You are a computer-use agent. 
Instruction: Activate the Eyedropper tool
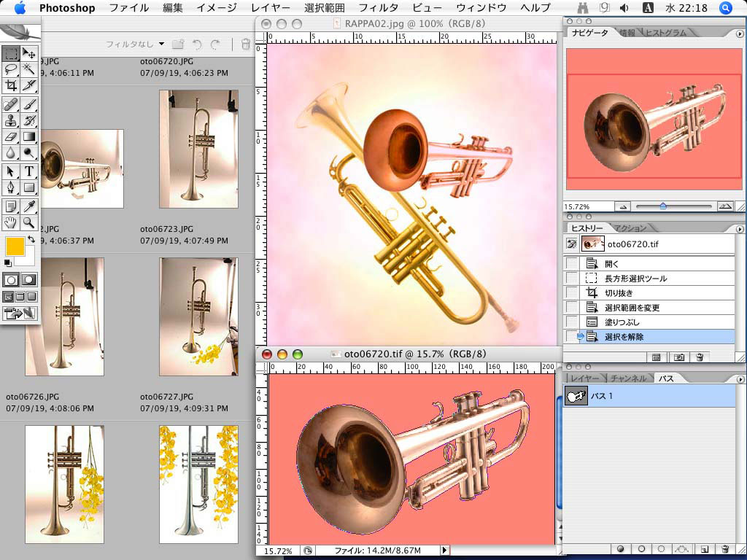pyautogui.click(x=29, y=207)
